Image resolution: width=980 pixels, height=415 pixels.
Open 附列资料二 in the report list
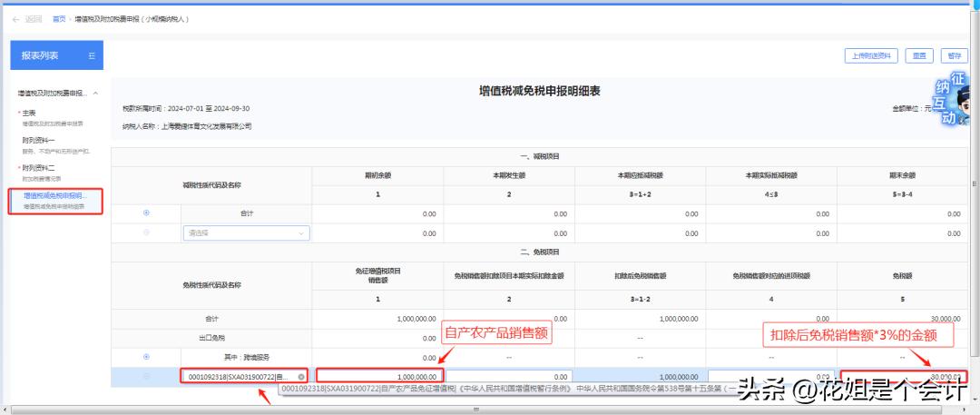click(39, 168)
